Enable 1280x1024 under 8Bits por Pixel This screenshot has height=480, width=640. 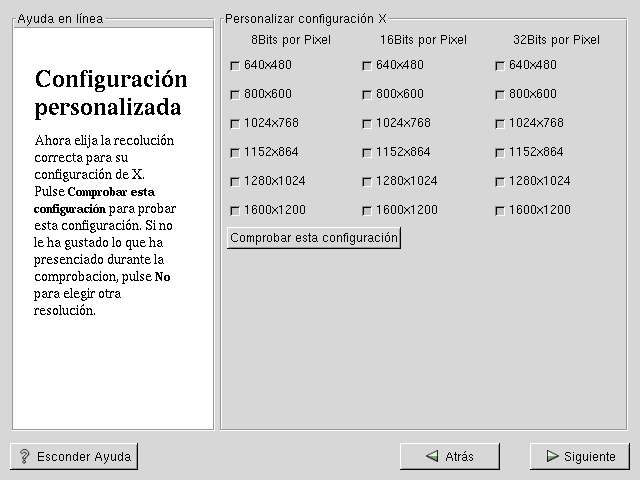(235, 182)
